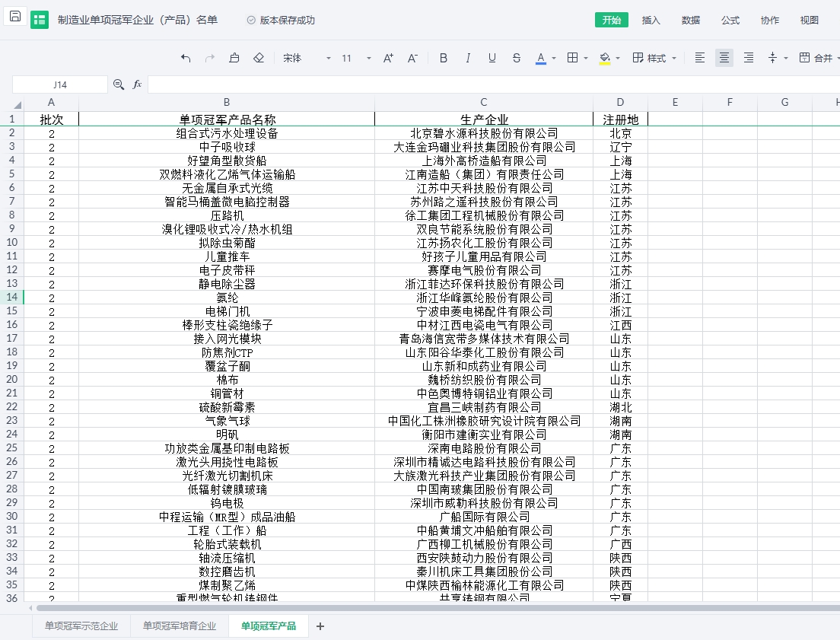This screenshot has width=840, height=640.
Task: Expand the borders dropdown arrow
Action: 586,59
